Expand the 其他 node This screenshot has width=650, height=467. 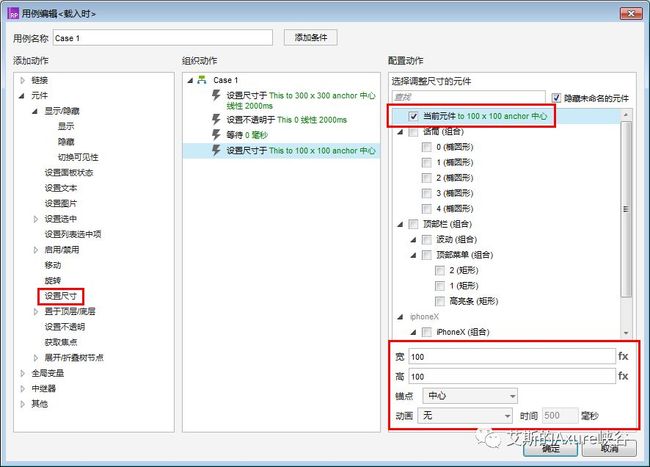[x=23, y=404]
